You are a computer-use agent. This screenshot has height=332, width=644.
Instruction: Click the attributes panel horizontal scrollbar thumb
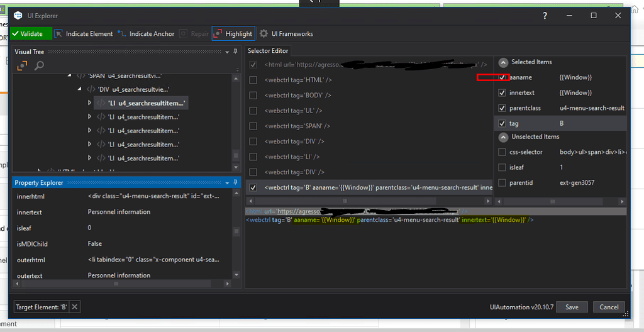coord(552,201)
